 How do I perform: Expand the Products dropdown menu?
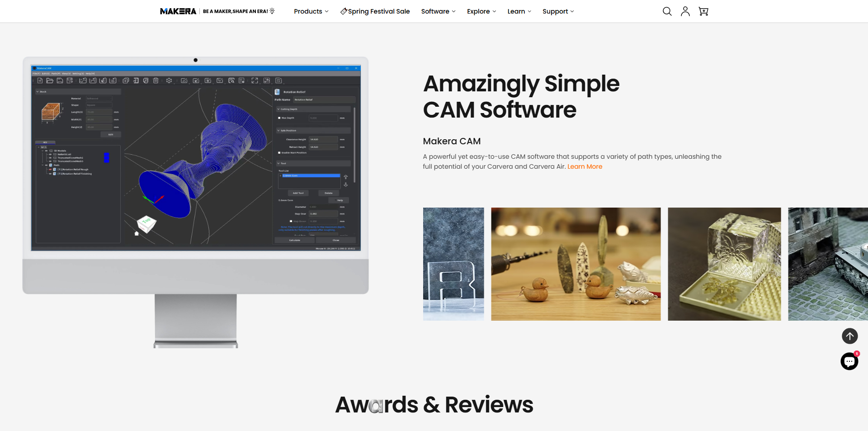tap(311, 11)
